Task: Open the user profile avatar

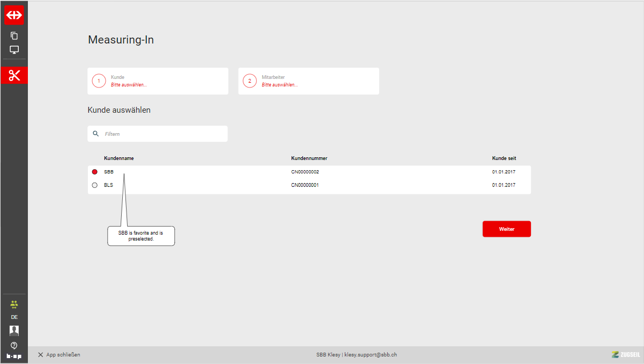Action: (x=14, y=330)
